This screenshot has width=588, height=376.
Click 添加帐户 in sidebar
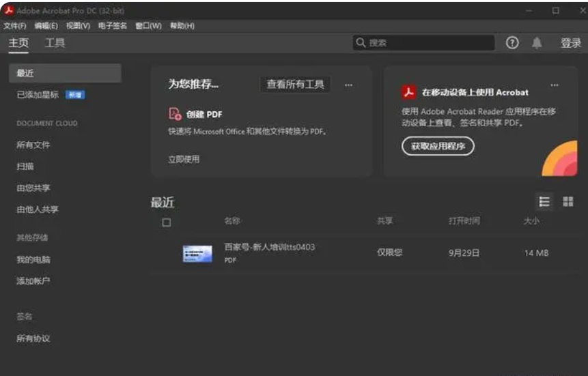point(33,280)
